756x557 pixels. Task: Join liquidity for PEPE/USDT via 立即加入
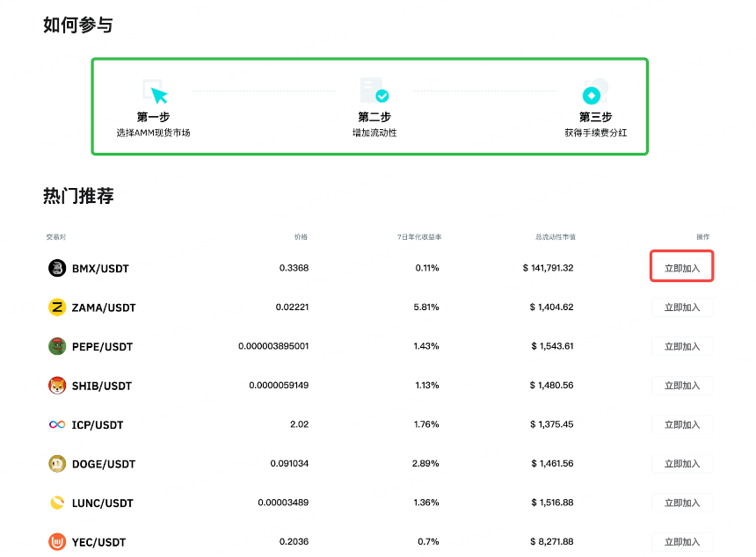(x=681, y=346)
